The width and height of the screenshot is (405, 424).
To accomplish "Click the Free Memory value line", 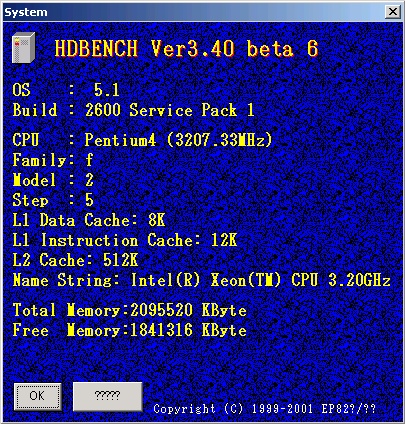I will pos(130,330).
